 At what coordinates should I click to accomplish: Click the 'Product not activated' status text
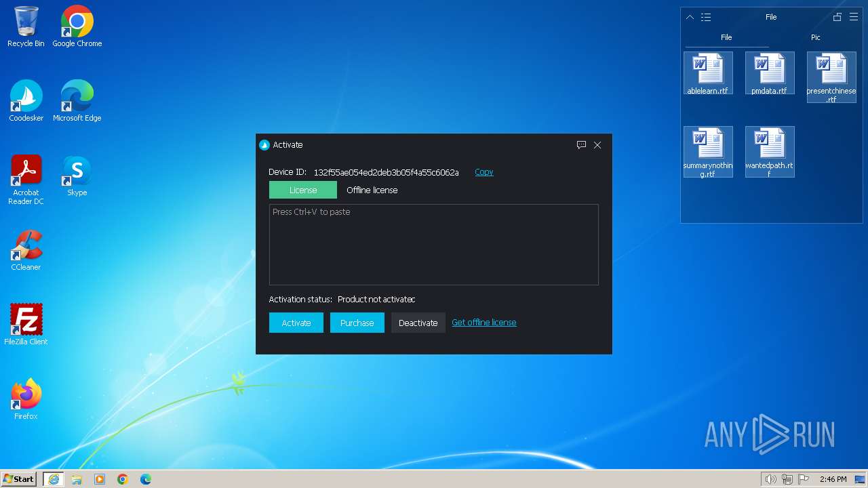(x=376, y=299)
